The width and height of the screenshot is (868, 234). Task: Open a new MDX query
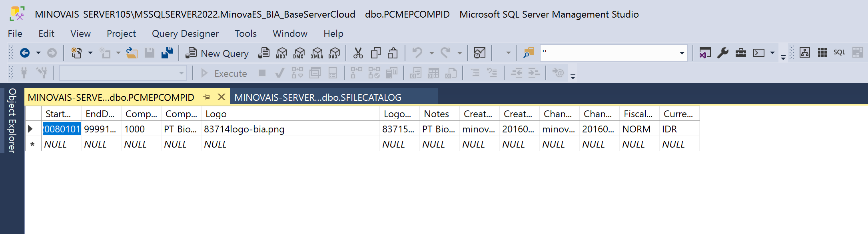281,53
